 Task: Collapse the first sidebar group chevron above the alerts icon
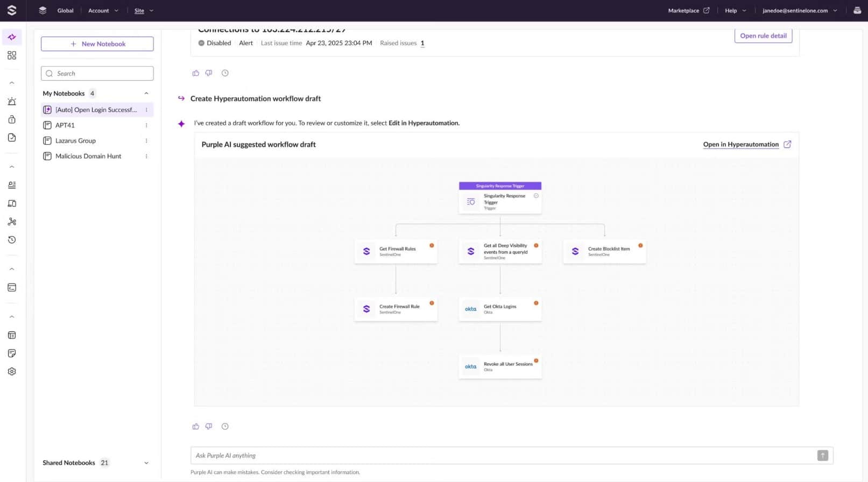click(12, 83)
